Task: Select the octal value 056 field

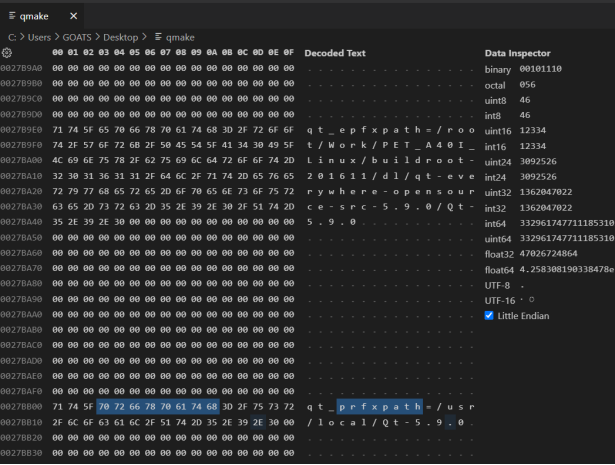Action: click(529, 86)
